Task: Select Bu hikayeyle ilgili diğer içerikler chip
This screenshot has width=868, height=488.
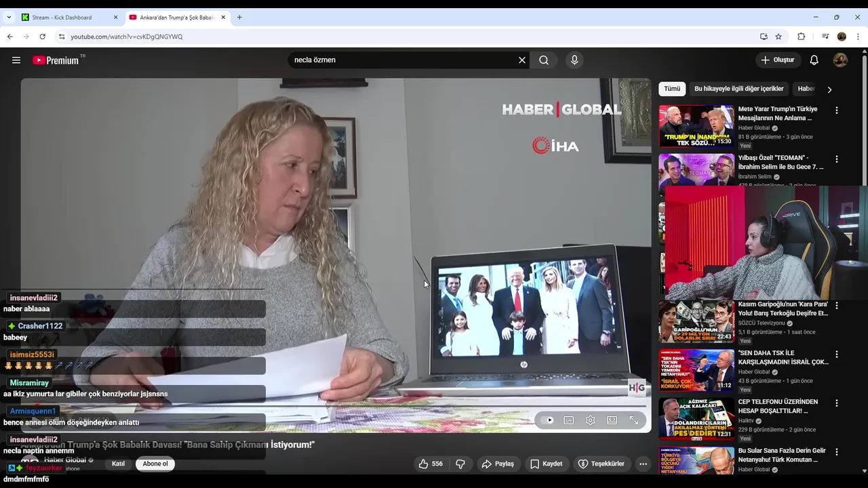Action: 738,89
